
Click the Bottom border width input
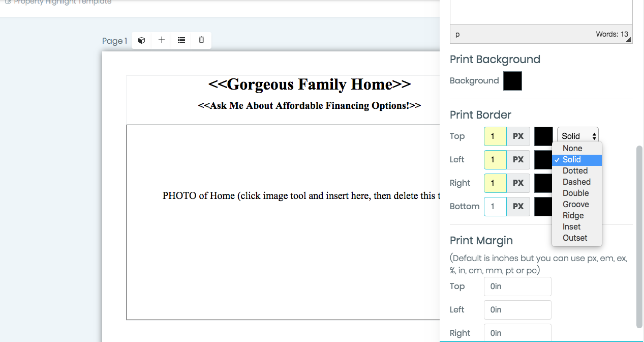495,207
